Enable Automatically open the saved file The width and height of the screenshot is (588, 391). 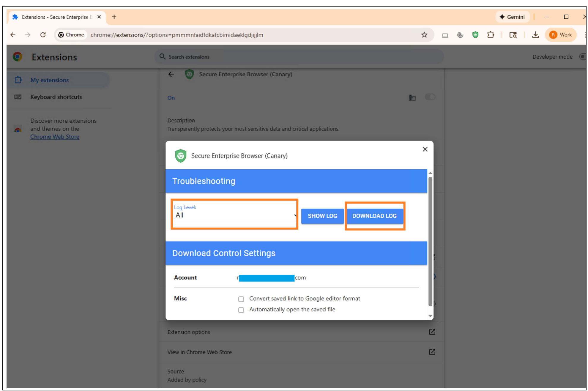[x=241, y=310]
